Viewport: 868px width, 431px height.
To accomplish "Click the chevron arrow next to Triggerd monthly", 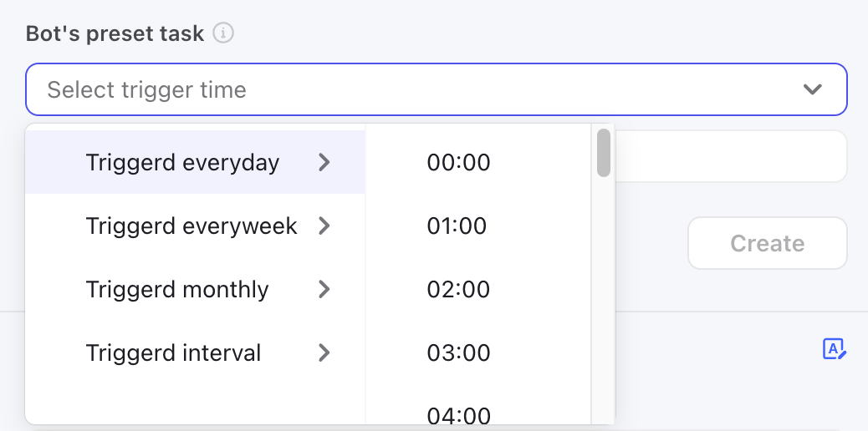I will [x=324, y=289].
